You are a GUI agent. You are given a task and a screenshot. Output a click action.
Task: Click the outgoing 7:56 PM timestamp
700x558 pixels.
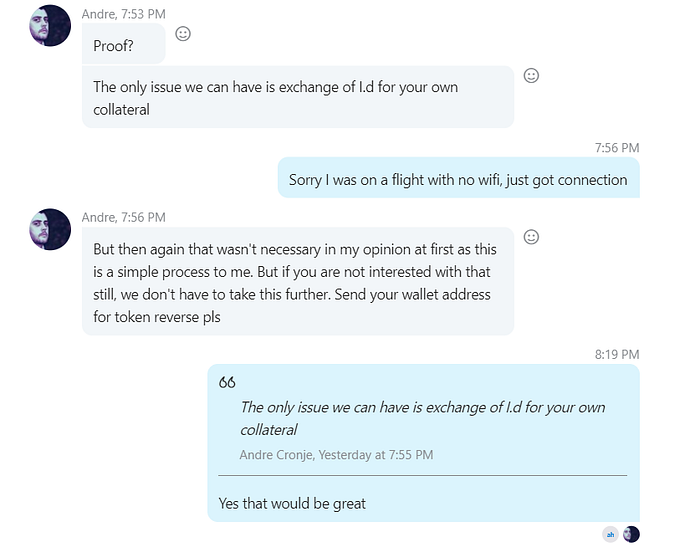pyautogui.click(x=617, y=148)
